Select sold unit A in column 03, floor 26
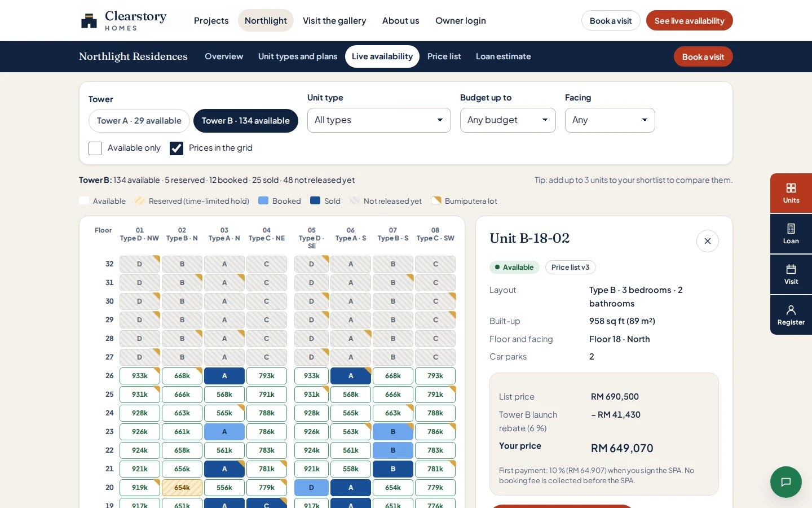Image resolution: width=812 pixels, height=508 pixels. [224, 376]
